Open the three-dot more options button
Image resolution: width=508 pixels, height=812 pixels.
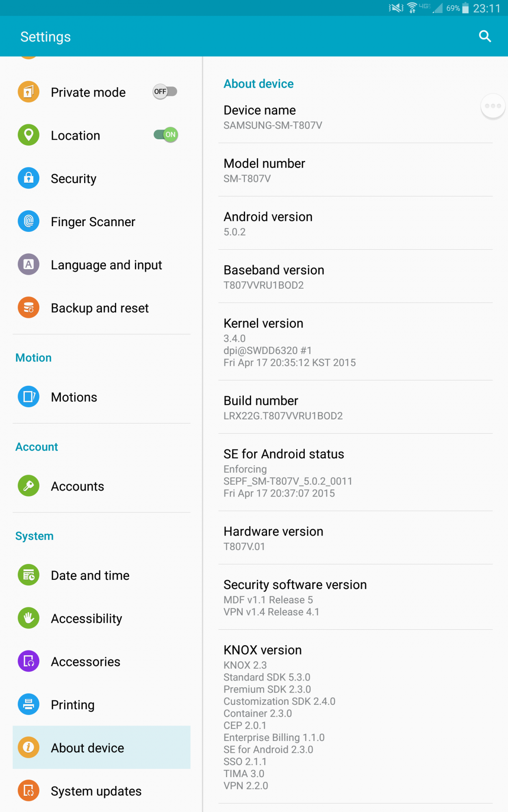point(493,106)
